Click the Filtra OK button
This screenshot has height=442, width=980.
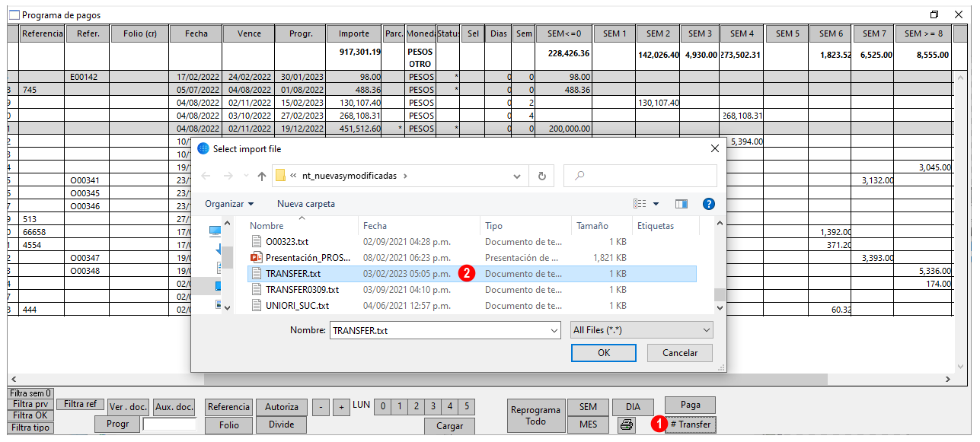coord(30,415)
